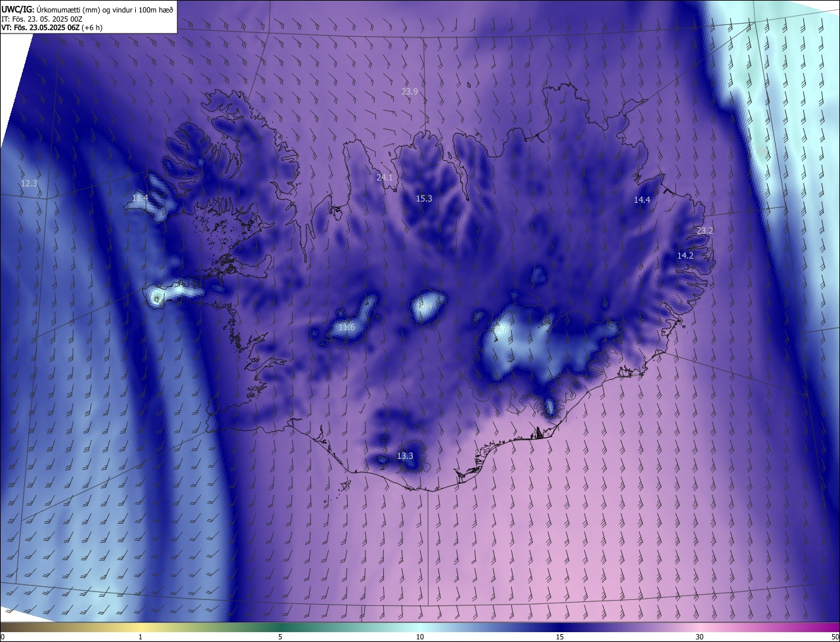The height and width of the screenshot is (642, 840).
Task: Click the 11.4 value in the Westfjords
Action: (x=140, y=198)
